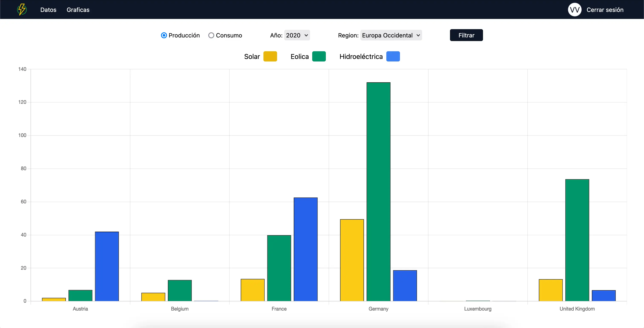Click Austria's blue Hidroeléctrica bar
Image resolution: width=644 pixels, height=328 pixels.
[x=107, y=266]
